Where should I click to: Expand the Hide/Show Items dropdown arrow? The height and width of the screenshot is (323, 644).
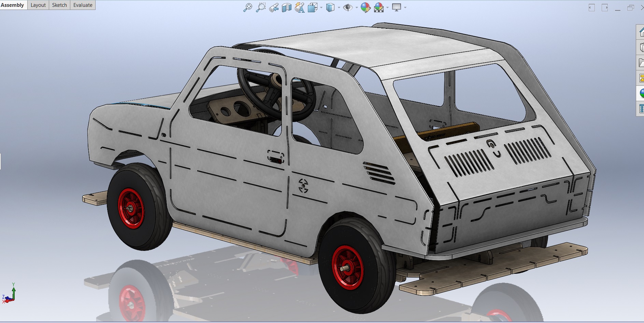tap(357, 8)
